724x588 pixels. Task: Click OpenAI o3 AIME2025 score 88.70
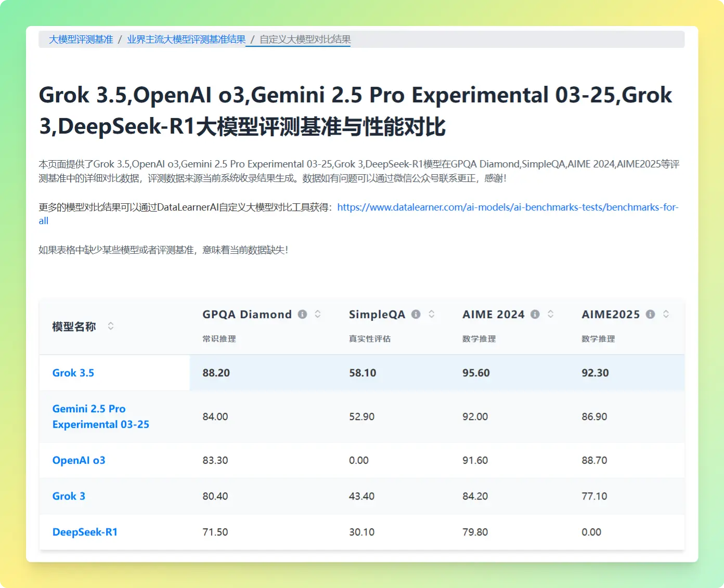coord(594,460)
